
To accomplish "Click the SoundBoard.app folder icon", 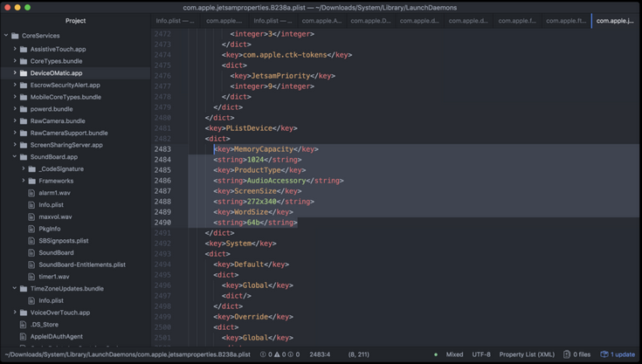I will pos(24,157).
